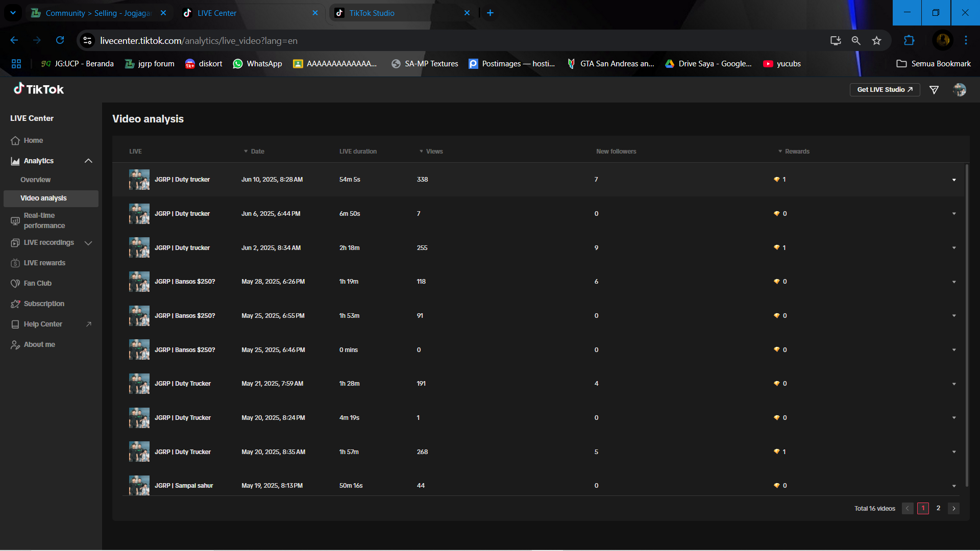Viewport: 980px width, 551px height.
Task: Expand the LIVE recordings chevron
Action: pos(88,243)
